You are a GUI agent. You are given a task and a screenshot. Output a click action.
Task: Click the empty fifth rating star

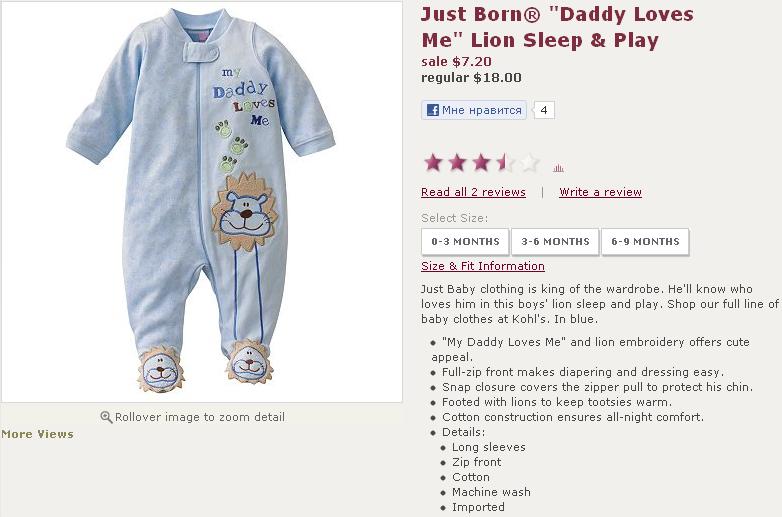click(529, 163)
